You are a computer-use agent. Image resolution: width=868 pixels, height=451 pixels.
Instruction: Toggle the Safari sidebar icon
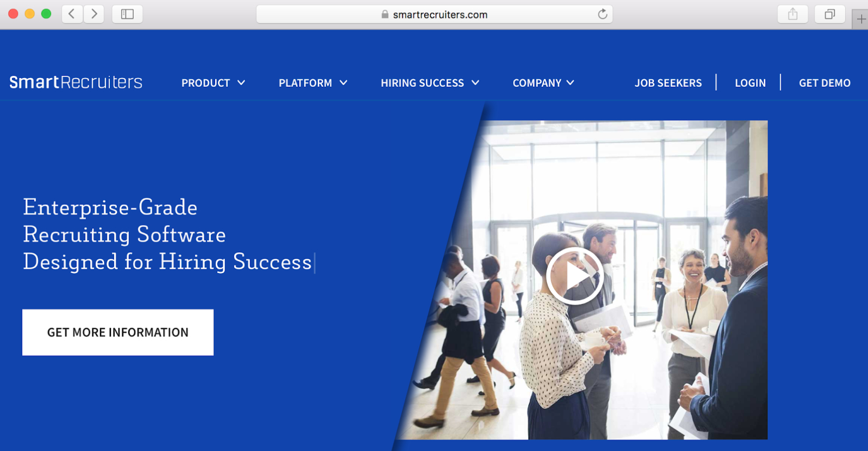click(127, 14)
